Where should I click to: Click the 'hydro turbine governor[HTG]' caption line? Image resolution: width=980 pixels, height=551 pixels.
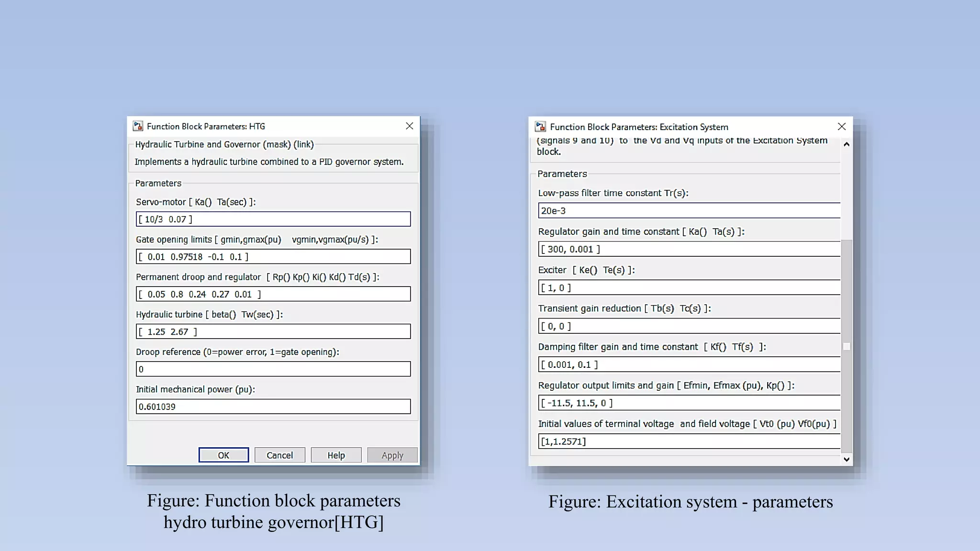click(274, 522)
